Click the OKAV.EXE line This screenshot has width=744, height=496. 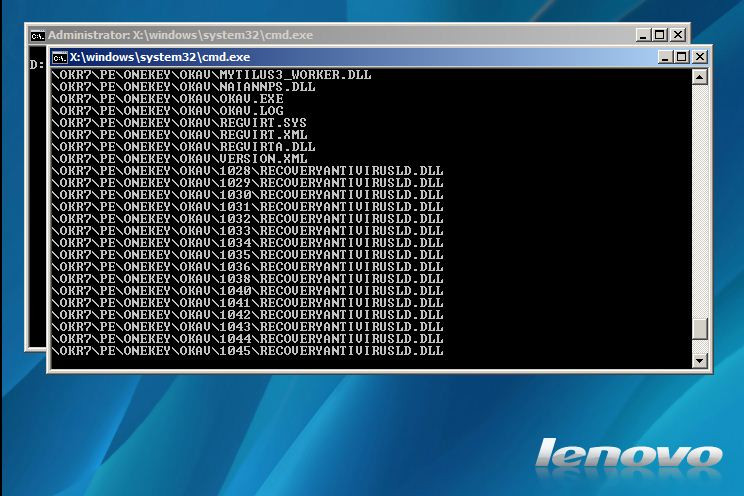pyautogui.click(x=167, y=99)
